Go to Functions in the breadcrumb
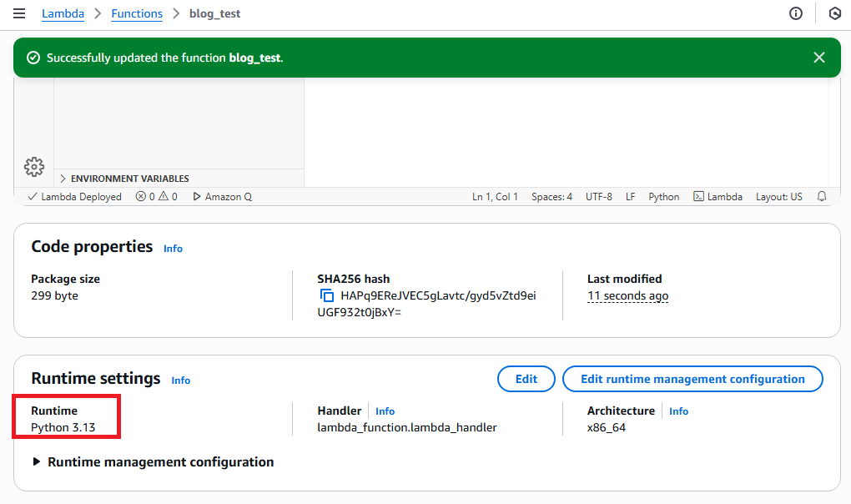 tap(137, 13)
